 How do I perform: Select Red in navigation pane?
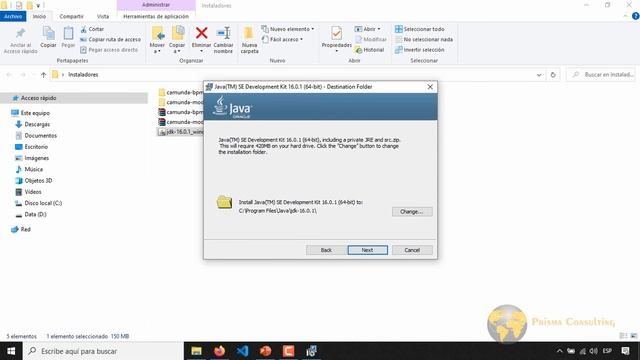click(x=21, y=229)
